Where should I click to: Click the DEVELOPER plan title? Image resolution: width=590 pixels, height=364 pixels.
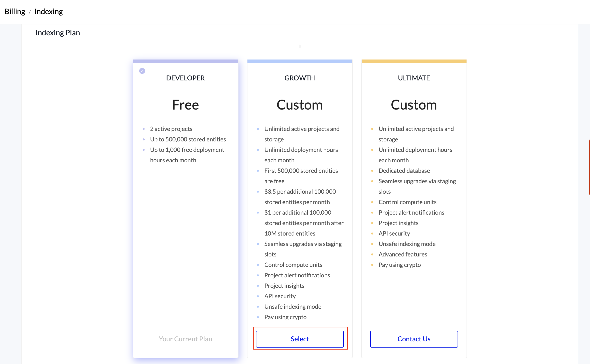[x=185, y=78]
